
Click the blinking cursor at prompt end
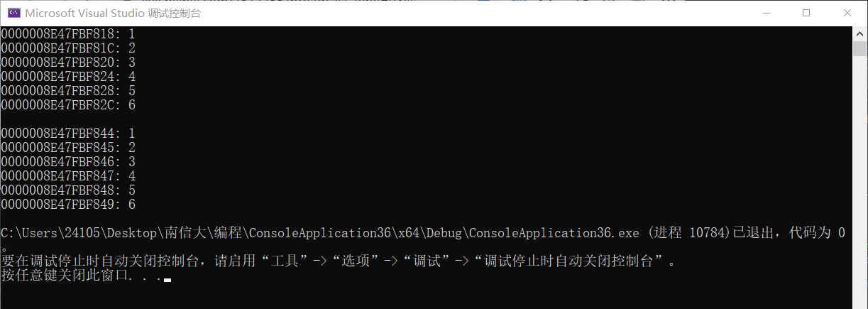(x=167, y=280)
